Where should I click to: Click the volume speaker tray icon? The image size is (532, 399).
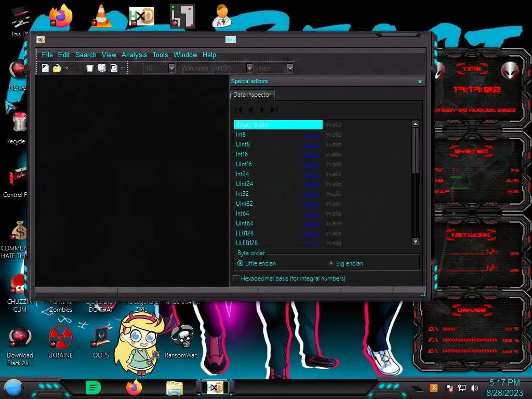[x=474, y=388]
